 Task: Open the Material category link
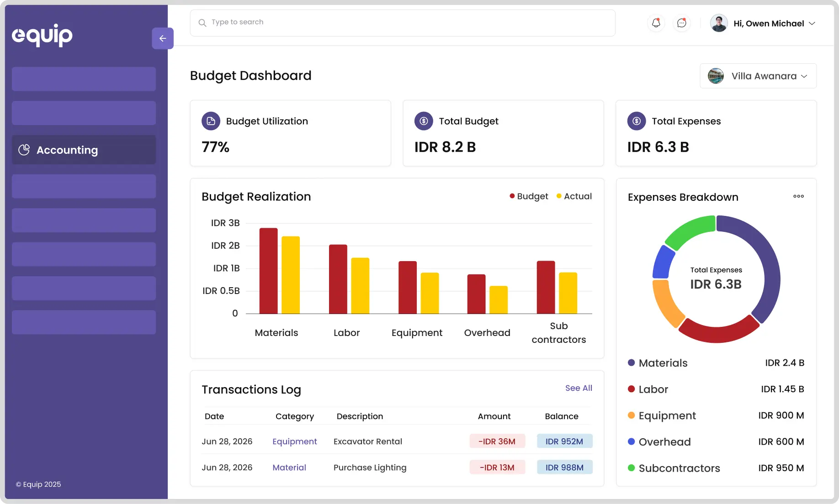(289, 467)
